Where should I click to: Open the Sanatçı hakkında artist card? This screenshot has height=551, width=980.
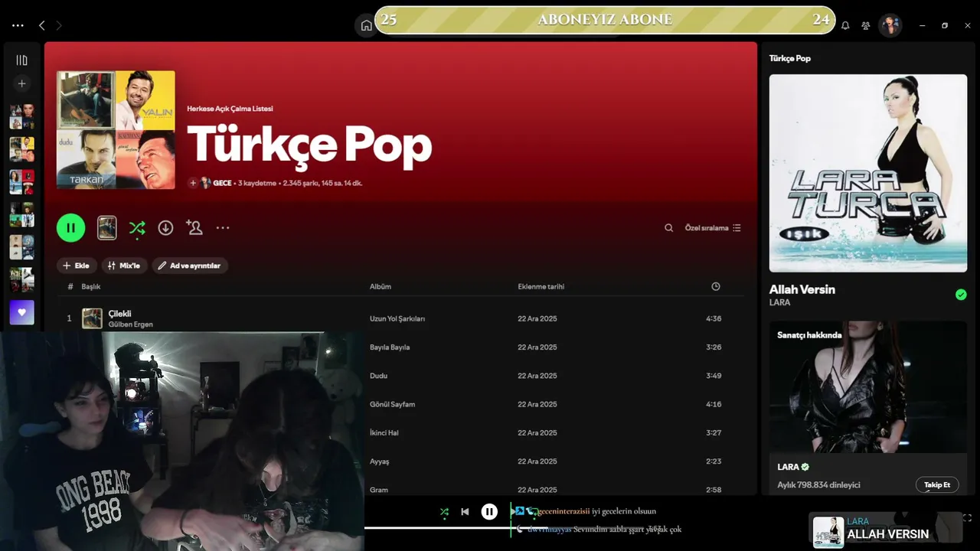tap(868, 407)
